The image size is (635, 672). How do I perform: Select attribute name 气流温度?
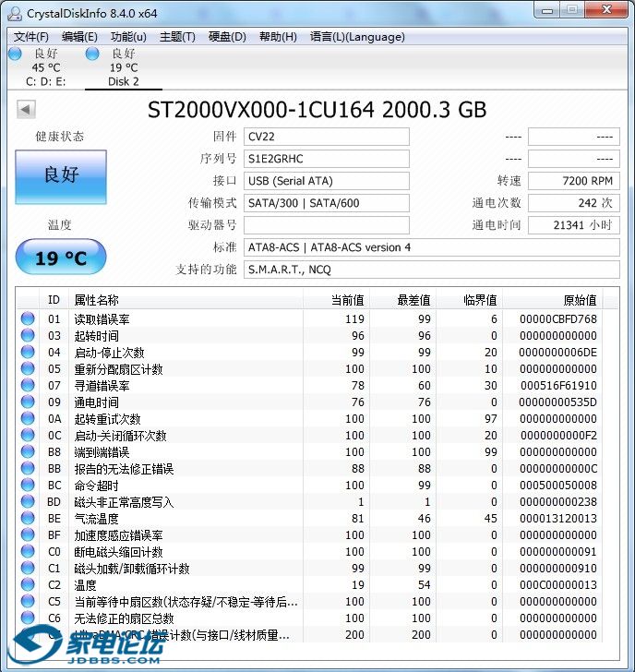(96, 519)
